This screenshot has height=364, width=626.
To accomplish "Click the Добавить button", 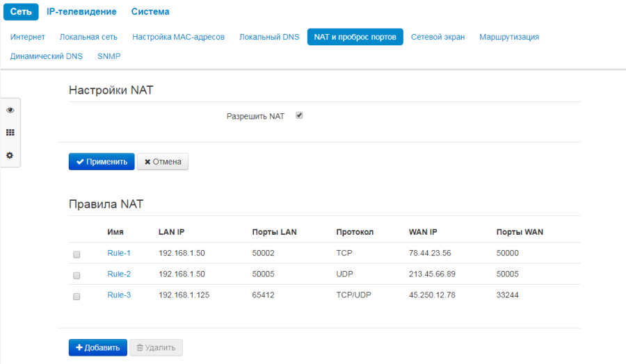I will click(98, 347).
